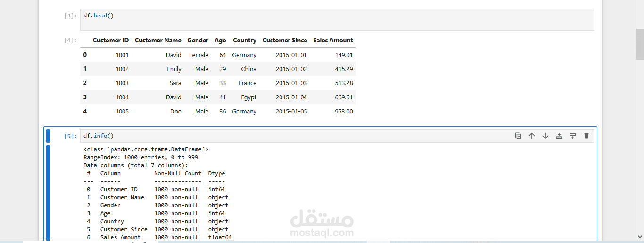The width and height of the screenshot is (644, 243).
Task: Duplicate the df.info() cell
Action: coord(518,136)
